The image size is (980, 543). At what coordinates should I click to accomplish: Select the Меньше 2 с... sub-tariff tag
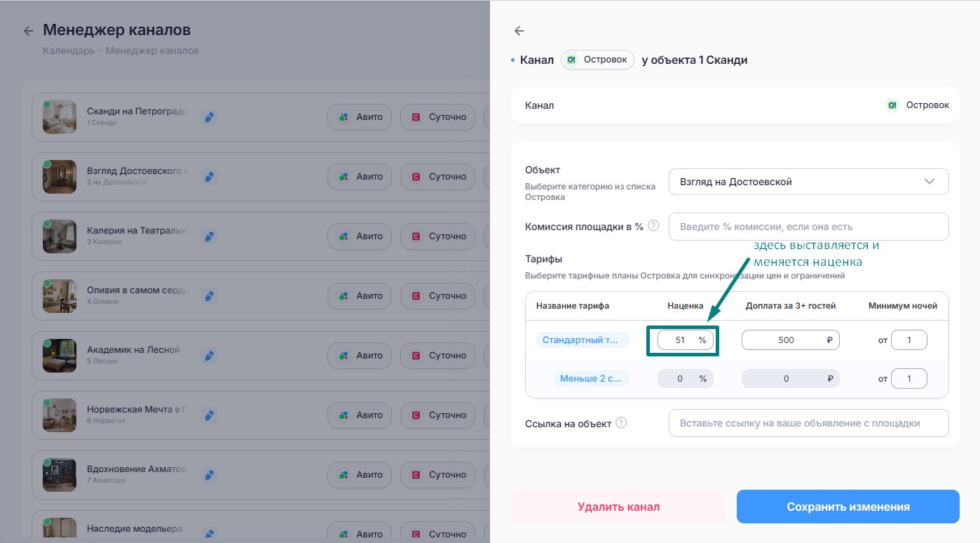pos(591,379)
